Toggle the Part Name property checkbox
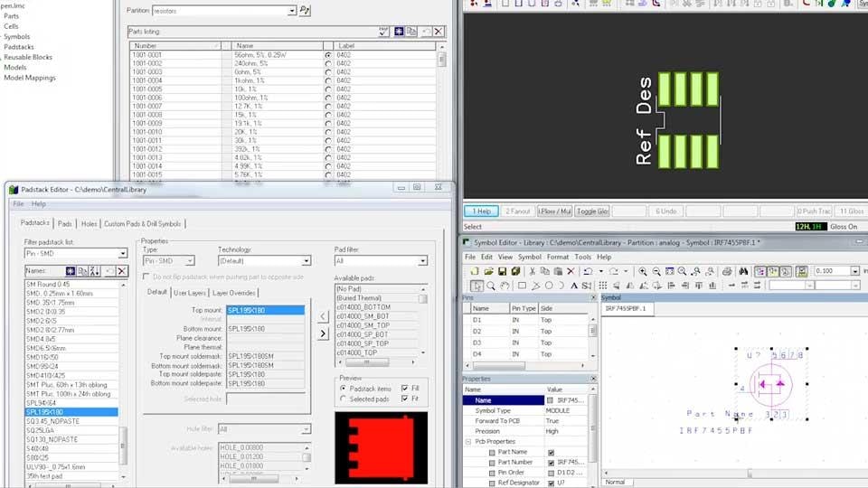Screen dimensions: 868x488 point(551,452)
